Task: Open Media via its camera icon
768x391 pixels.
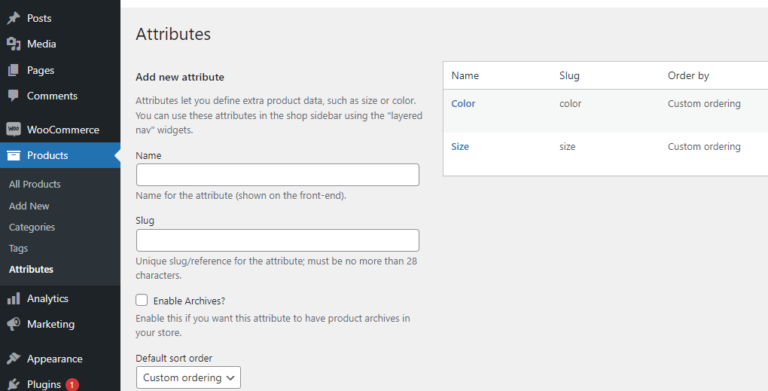Action: pyautogui.click(x=13, y=44)
